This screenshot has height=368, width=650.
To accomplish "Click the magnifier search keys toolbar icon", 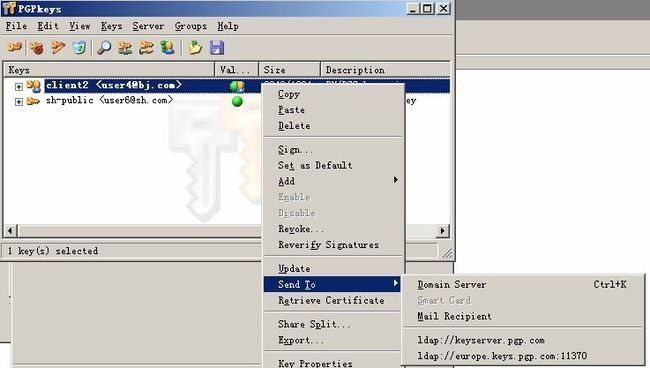I will (x=104, y=48).
